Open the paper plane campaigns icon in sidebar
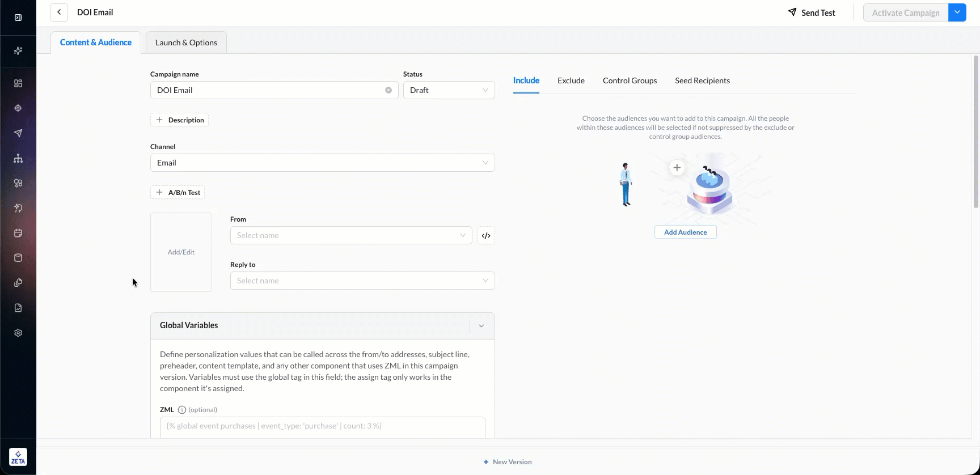The image size is (980, 475). tap(18, 133)
